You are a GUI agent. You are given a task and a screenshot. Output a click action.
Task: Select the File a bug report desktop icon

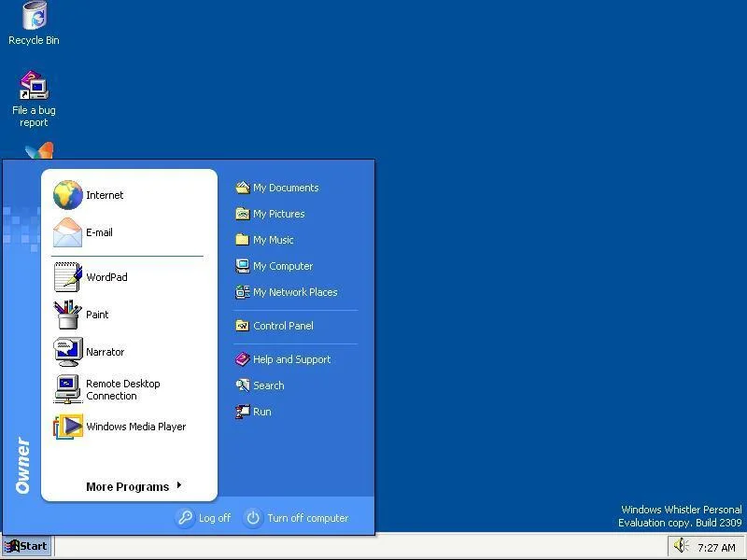tap(34, 85)
